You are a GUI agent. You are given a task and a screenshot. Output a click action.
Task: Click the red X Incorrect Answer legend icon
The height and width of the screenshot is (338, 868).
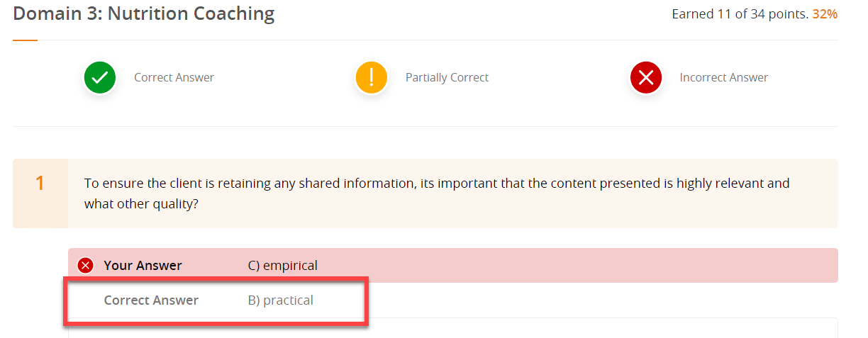tap(646, 78)
